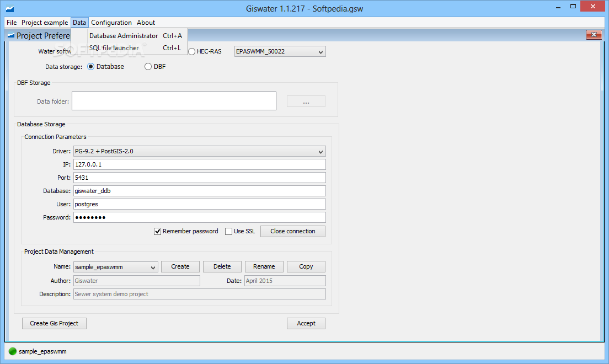This screenshot has height=364, width=609.
Task: Uncheck Remember password checkbox
Action: (x=157, y=231)
